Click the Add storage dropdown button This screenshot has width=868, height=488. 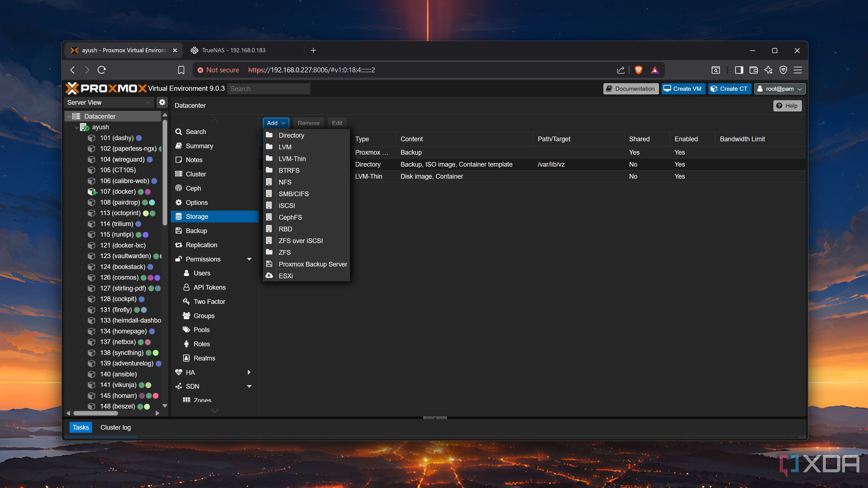(x=276, y=123)
